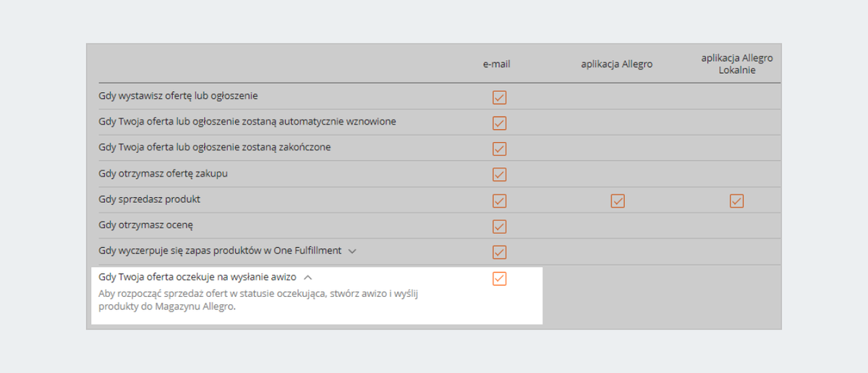Image resolution: width=868 pixels, height=373 pixels.
Task: Toggle aplikacja Allegro checkbox for 'Gdy sprzedasz produkt'
Action: point(618,201)
